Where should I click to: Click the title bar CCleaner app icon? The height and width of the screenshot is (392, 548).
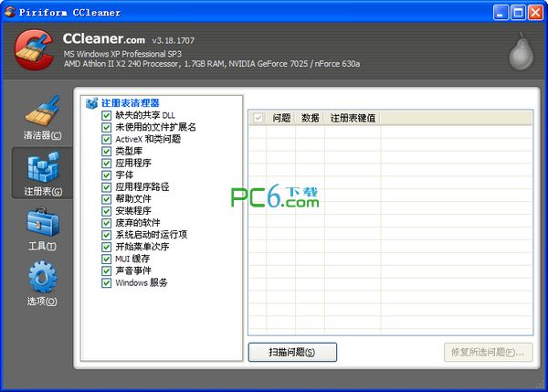click(10, 12)
